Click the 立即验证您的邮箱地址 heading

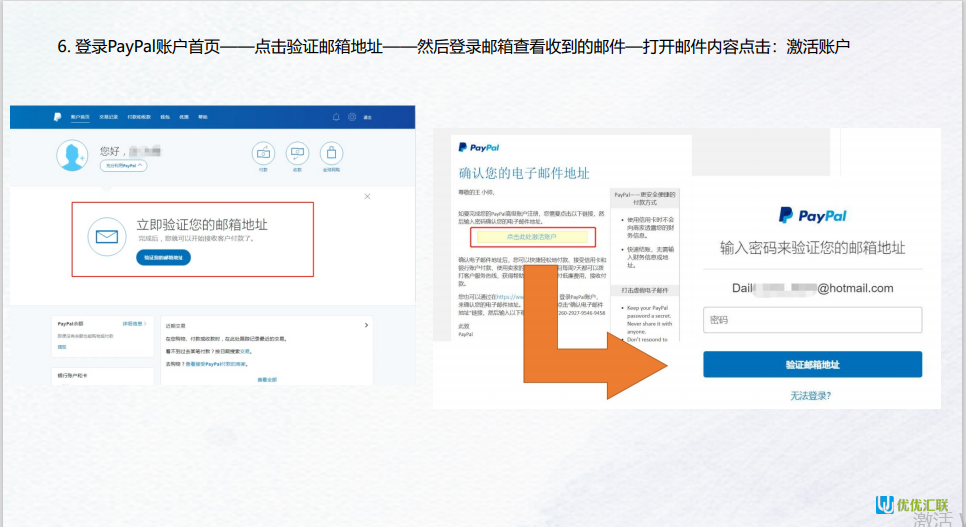202,225
